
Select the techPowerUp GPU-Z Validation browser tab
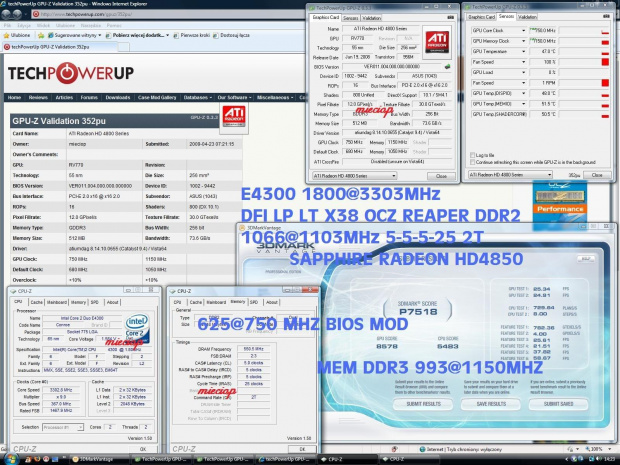(59, 47)
